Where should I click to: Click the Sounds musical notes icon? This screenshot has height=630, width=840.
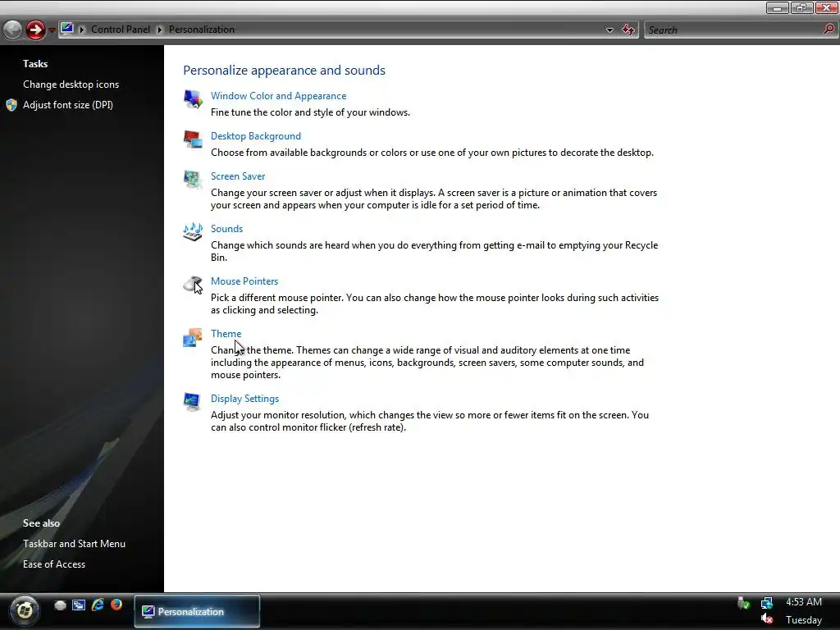click(x=193, y=232)
